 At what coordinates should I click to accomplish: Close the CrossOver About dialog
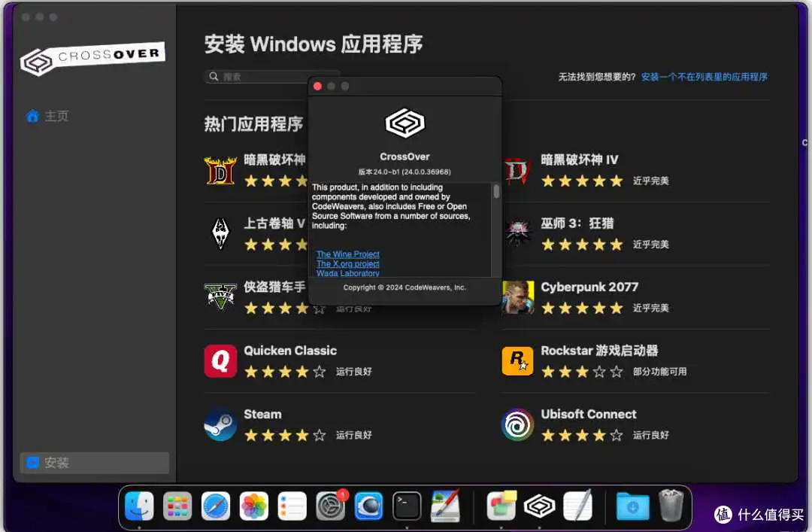[318, 86]
